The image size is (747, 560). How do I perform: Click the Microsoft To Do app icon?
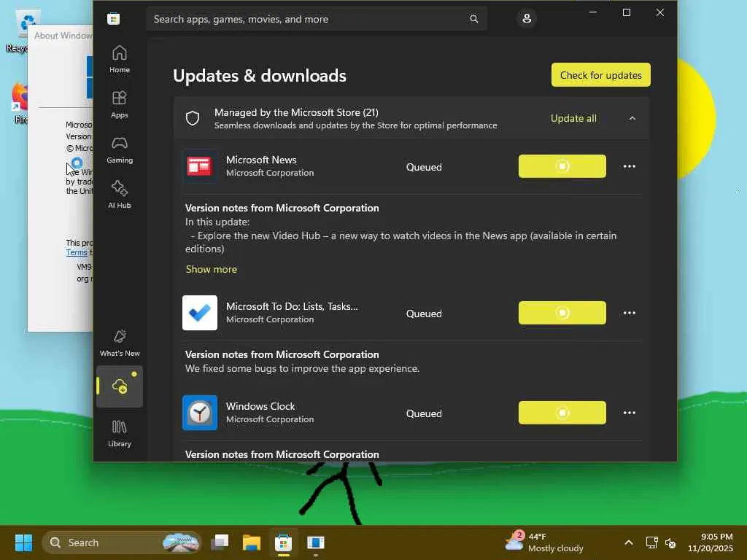(200, 313)
